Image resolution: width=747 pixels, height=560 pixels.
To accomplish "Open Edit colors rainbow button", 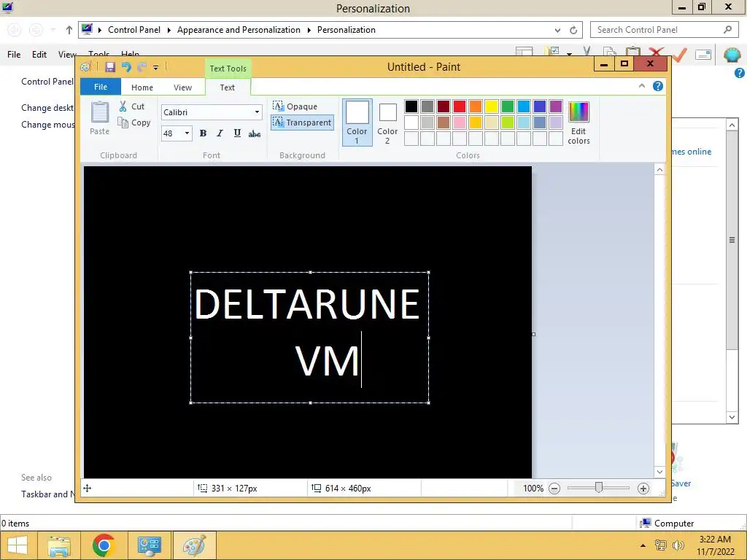I will coord(578,122).
